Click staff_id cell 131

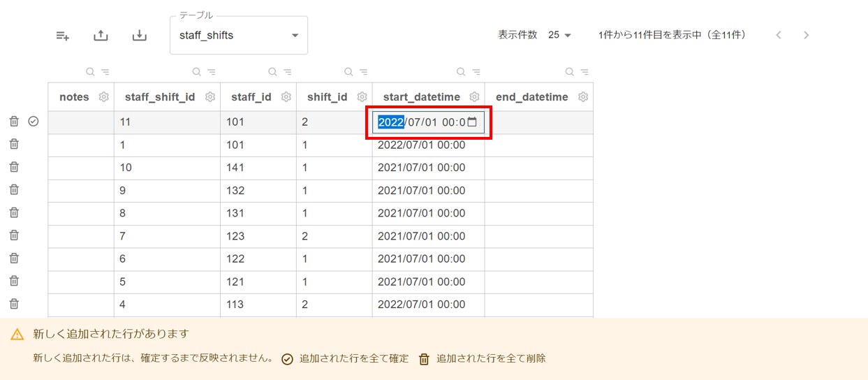(258, 214)
